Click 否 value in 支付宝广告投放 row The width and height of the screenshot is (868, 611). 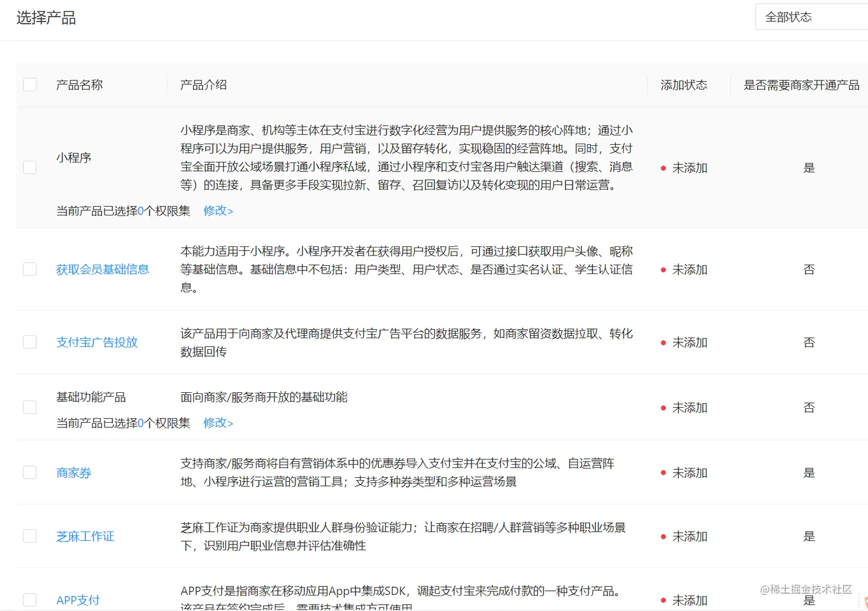pos(809,342)
